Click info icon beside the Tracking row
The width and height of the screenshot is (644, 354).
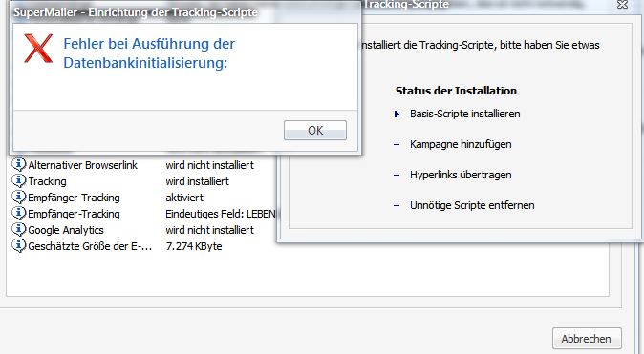coord(18,181)
